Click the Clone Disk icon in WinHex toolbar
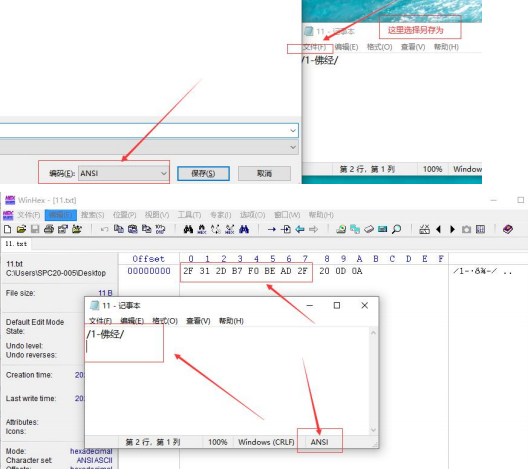The image size is (528, 469). tap(355, 229)
